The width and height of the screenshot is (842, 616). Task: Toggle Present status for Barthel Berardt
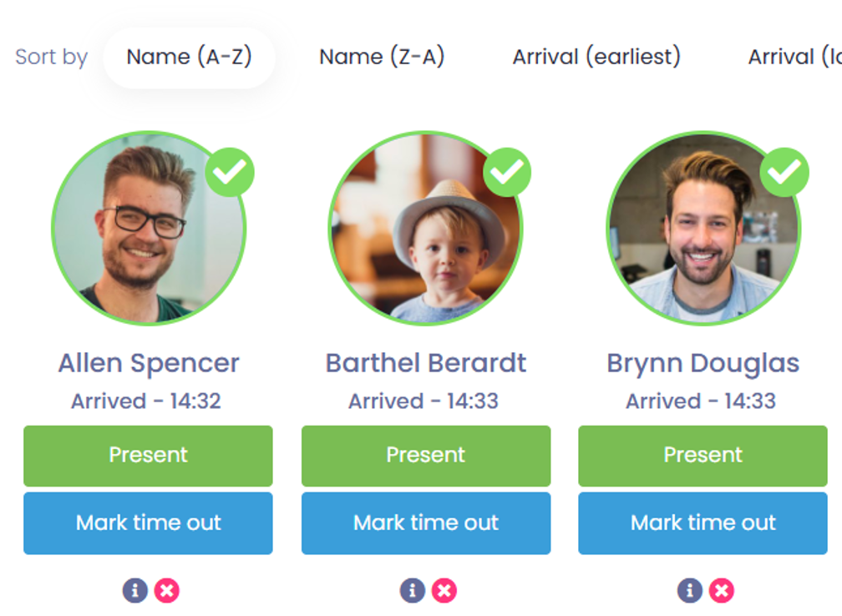pyautogui.click(x=426, y=456)
